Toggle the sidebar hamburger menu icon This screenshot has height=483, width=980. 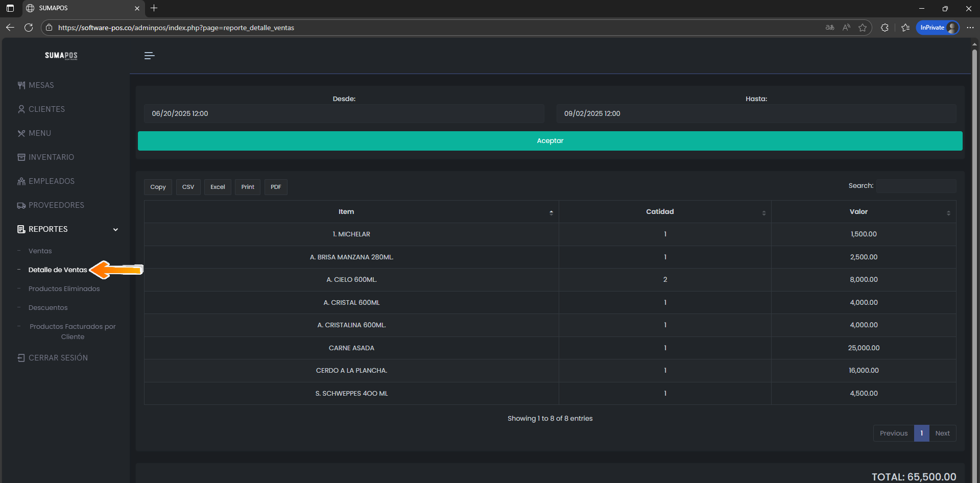coord(149,56)
